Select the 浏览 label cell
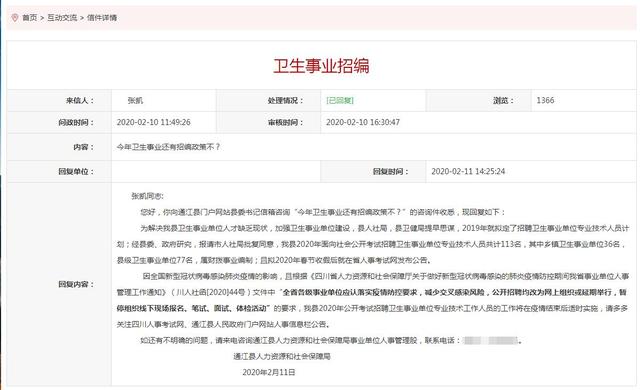 point(478,100)
